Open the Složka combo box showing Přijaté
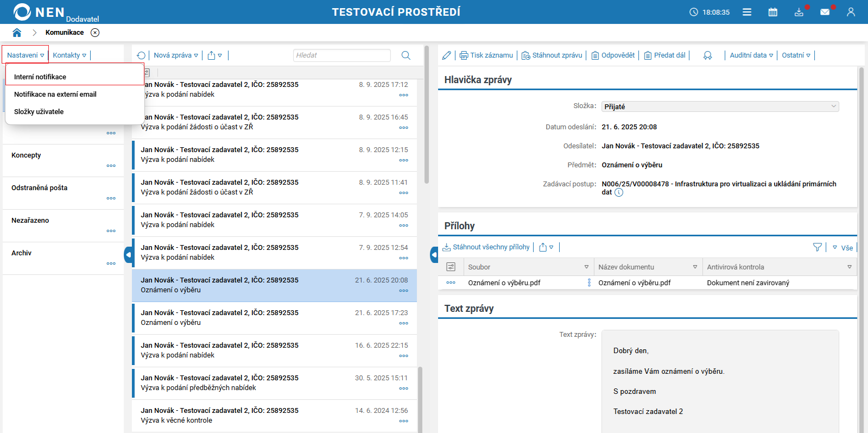 [720, 106]
